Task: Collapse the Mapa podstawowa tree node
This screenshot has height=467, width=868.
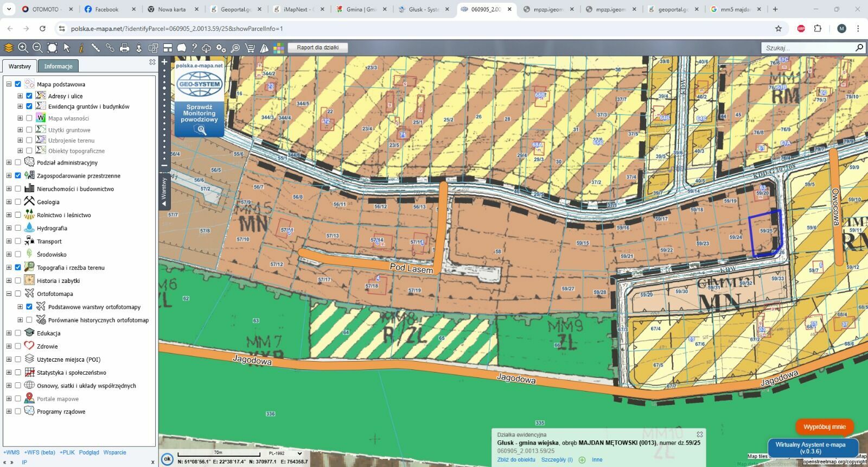Action: (x=9, y=84)
